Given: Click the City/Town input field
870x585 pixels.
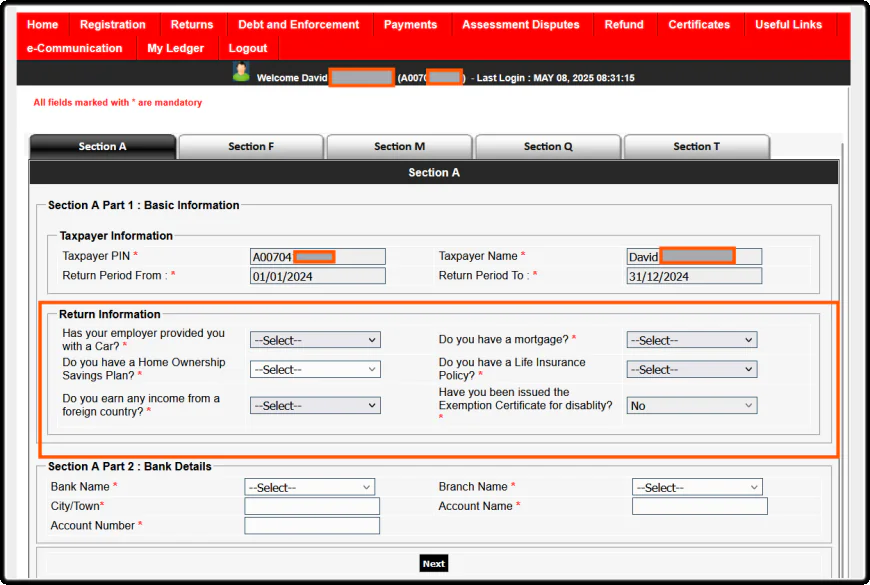Looking at the screenshot, I should 312,506.
